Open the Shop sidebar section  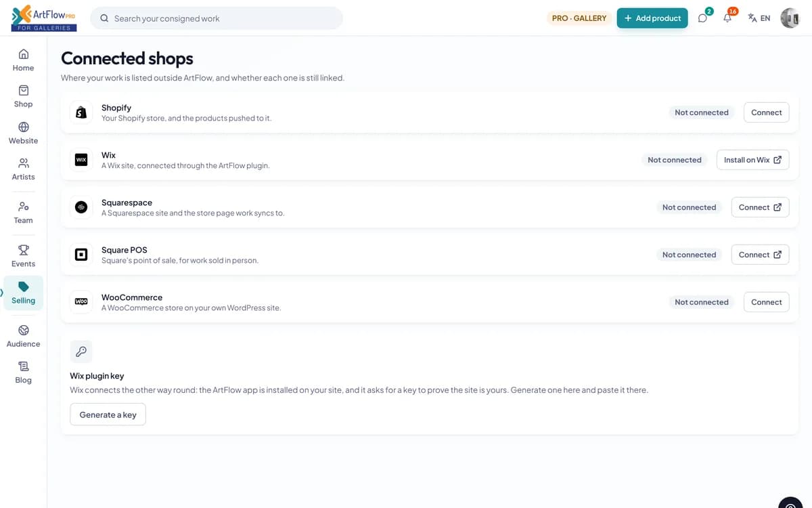(x=23, y=97)
